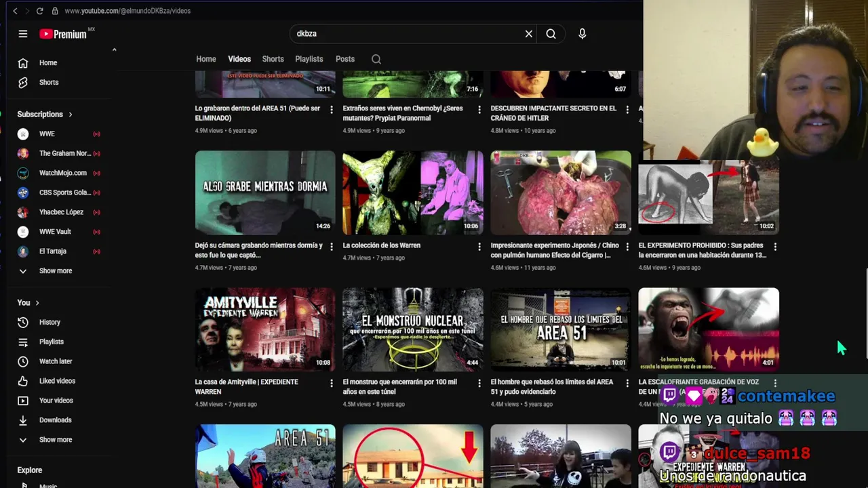Click the dkbza search field
The image size is (868, 488).
tap(407, 34)
